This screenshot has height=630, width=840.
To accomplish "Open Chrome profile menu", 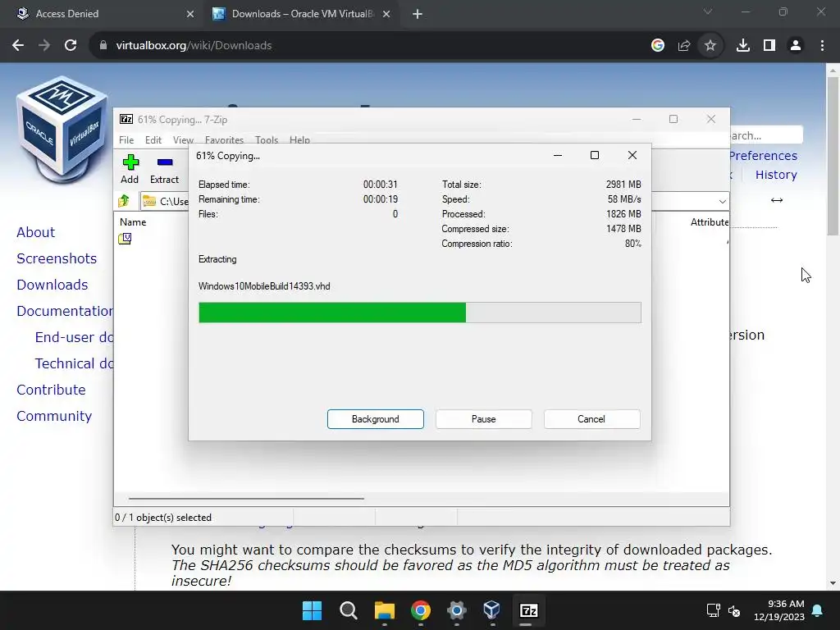I will coord(796,46).
